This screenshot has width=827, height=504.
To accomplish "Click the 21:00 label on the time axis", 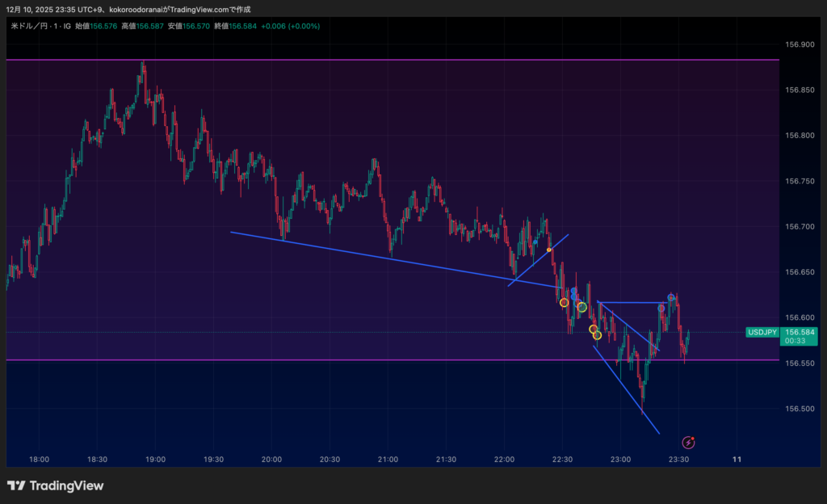I will point(388,459).
